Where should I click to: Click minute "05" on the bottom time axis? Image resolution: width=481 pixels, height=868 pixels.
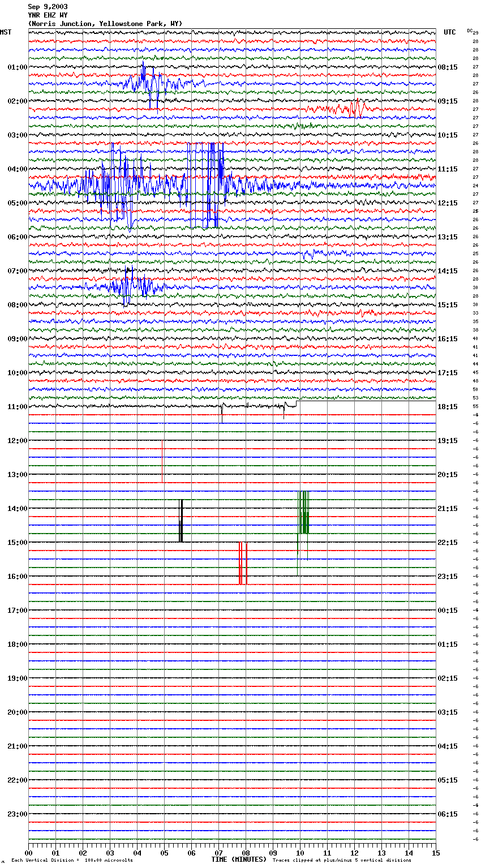click(164, 853)
